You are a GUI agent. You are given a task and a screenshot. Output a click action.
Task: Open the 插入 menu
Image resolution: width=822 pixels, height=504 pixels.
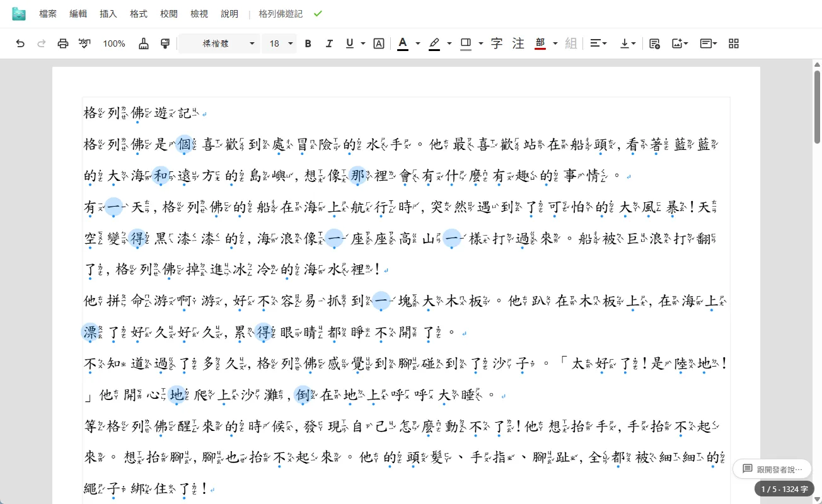108,14
